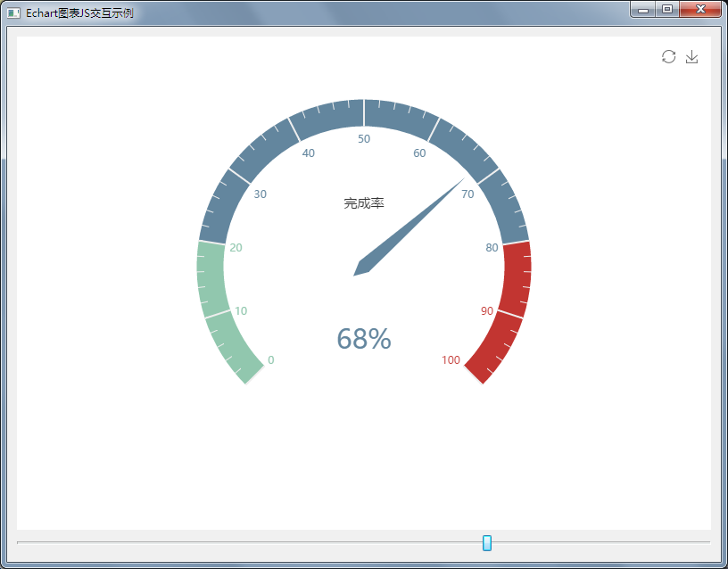Click the 68% value text

tap(364, 339)
